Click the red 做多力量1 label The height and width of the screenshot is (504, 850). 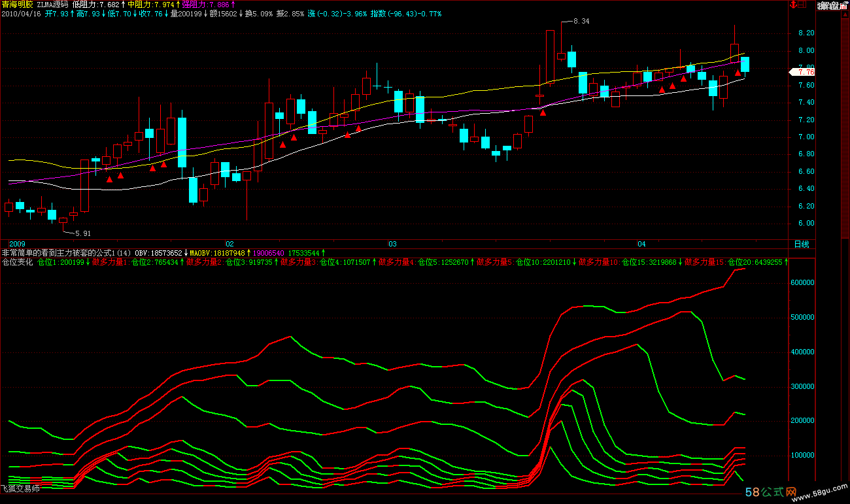(x=110, y=262)
